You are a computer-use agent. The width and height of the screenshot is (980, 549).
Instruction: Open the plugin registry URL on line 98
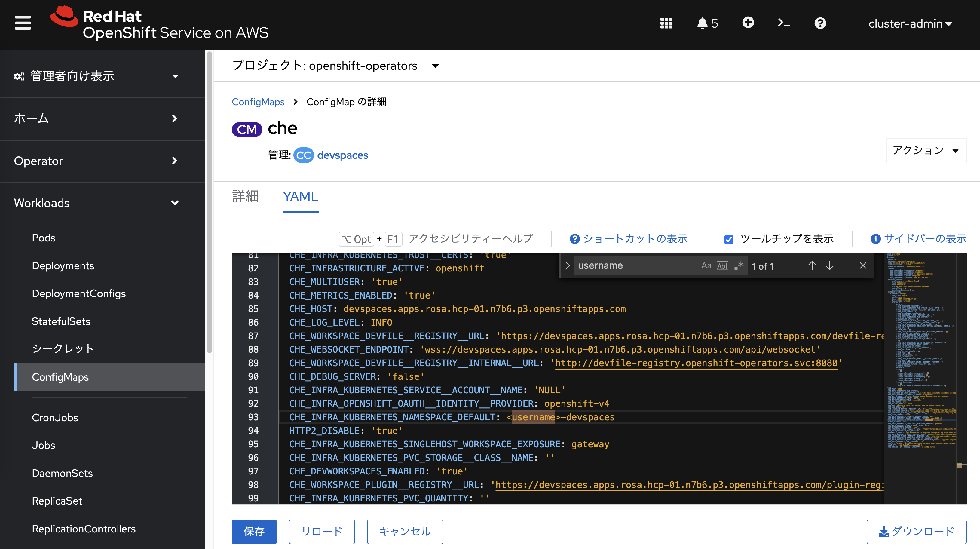pos(689,485)
